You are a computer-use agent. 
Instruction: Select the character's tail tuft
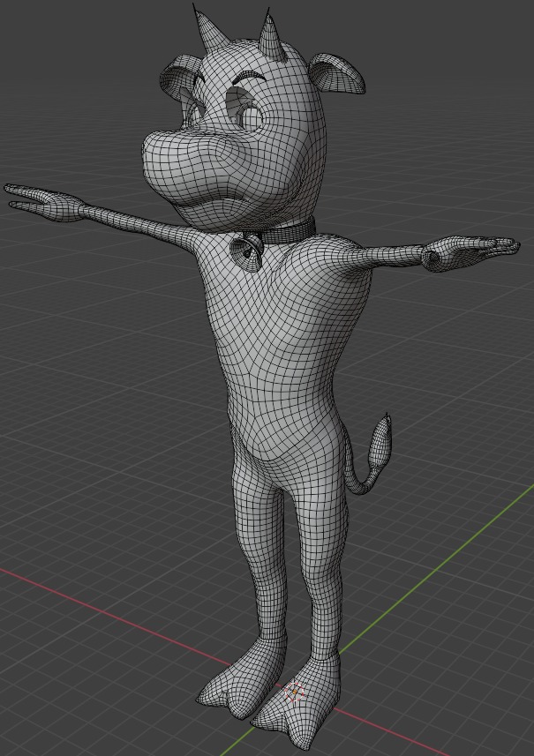(380, 443)
